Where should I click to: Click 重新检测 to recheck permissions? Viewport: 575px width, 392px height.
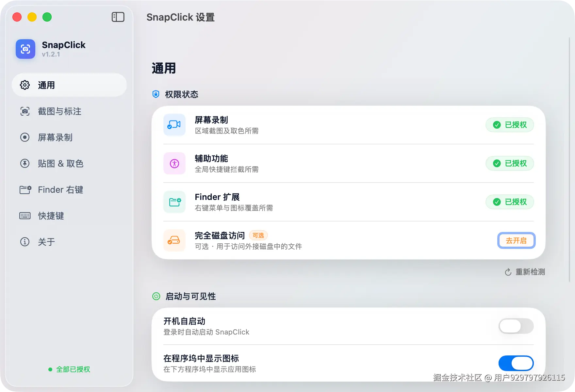(x=525, y=272)
